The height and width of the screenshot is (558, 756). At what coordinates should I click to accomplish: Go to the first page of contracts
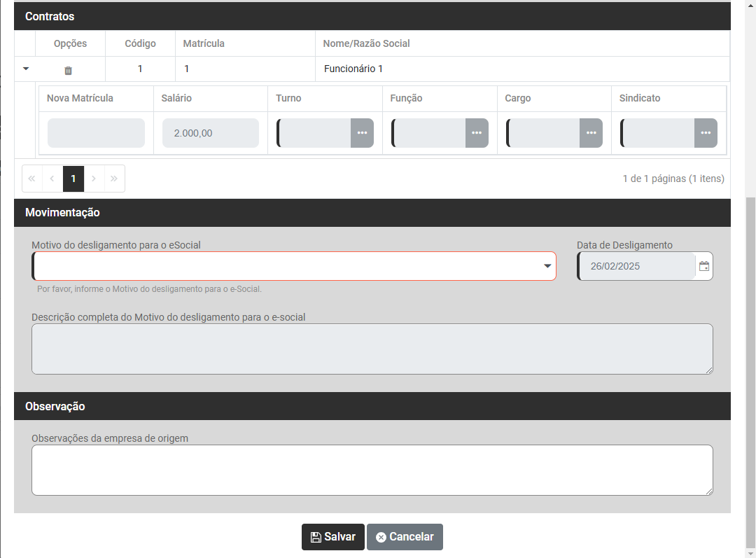[x=31, y=179]
